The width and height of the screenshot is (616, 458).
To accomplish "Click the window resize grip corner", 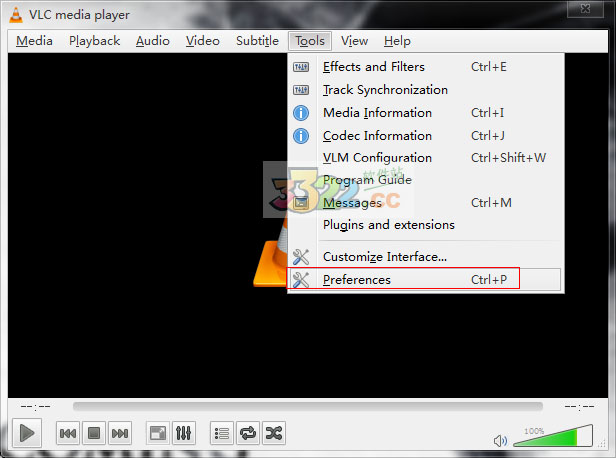I will tap(602, 444).
